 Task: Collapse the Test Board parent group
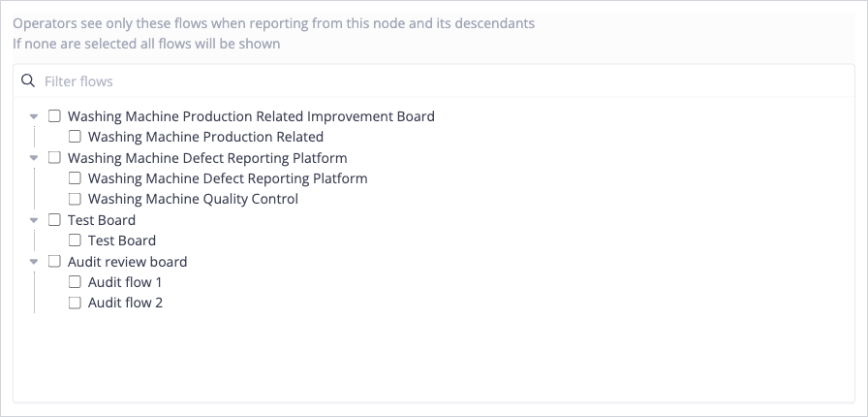click(x=34, y=220)
